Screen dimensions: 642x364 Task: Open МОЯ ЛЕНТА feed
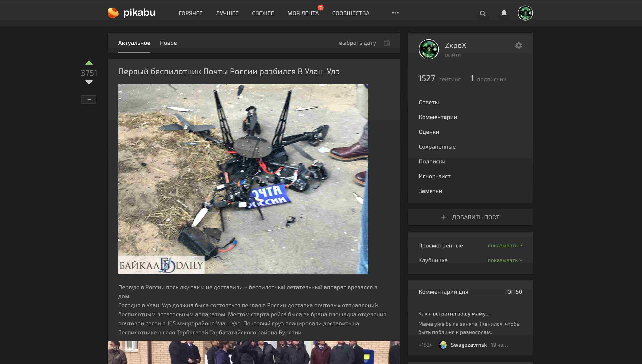tap(303, 13)
